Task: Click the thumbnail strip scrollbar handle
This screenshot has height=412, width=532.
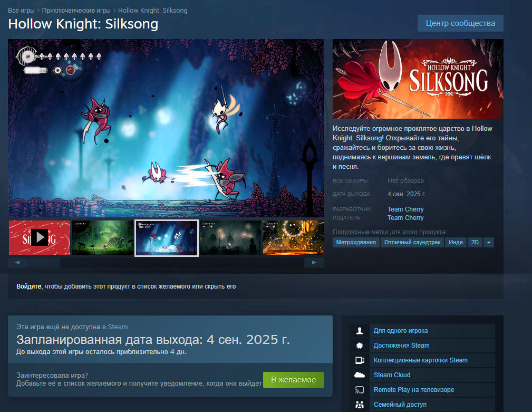Action: [x=44, y=262]
